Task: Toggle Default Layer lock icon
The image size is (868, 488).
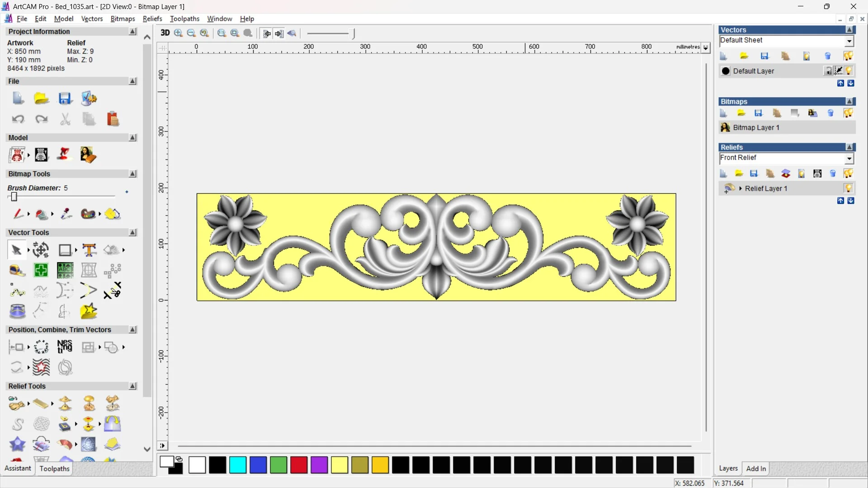Action: [828, 71]
